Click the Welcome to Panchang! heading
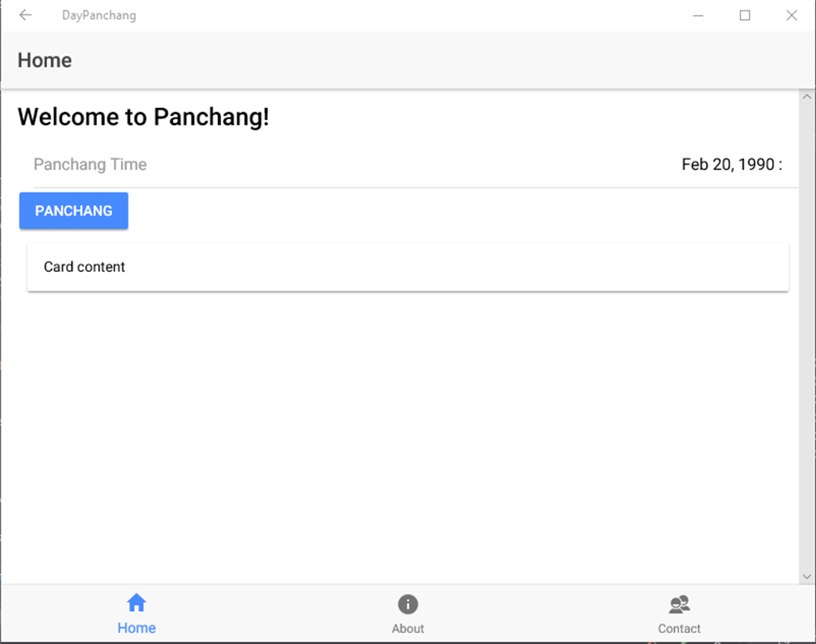The image size is (816, 644). tap(143, 117)
